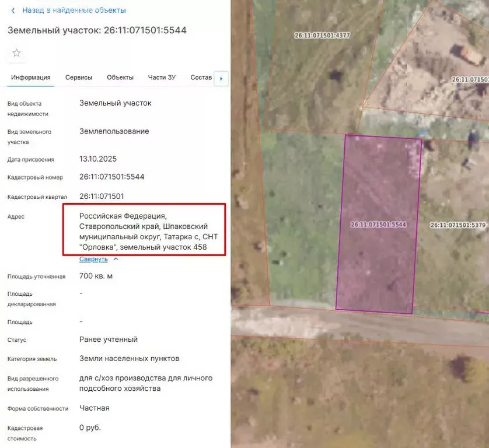
Task: Click the 700 кв. м area value
Action: click(x=96, y=276)
